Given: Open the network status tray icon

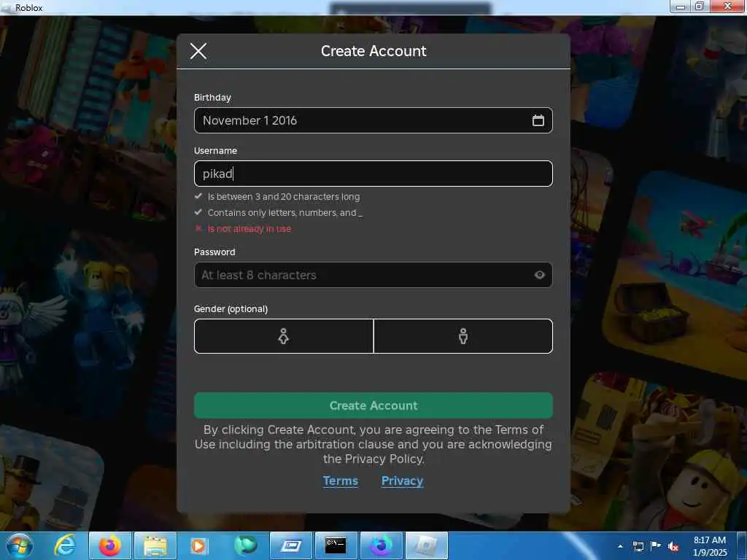Looking at the screenshot, I should point(638,546).
